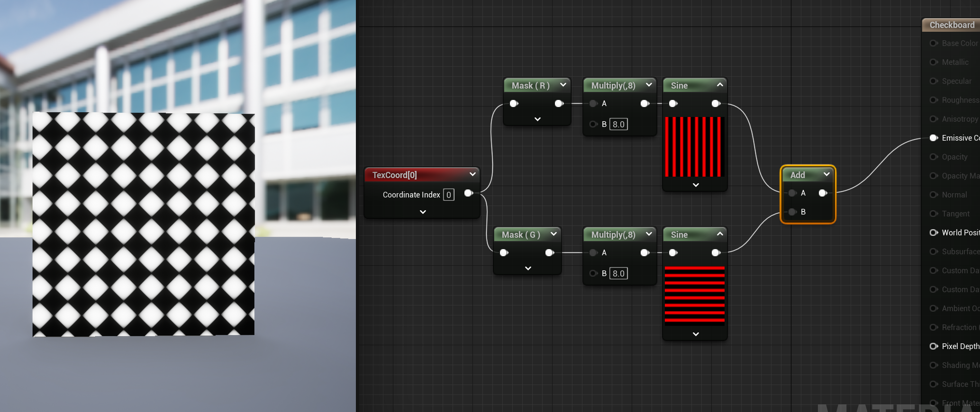
Task: Open the Mask (G) title dropdown arrow
Action: (x=554, y=234)
